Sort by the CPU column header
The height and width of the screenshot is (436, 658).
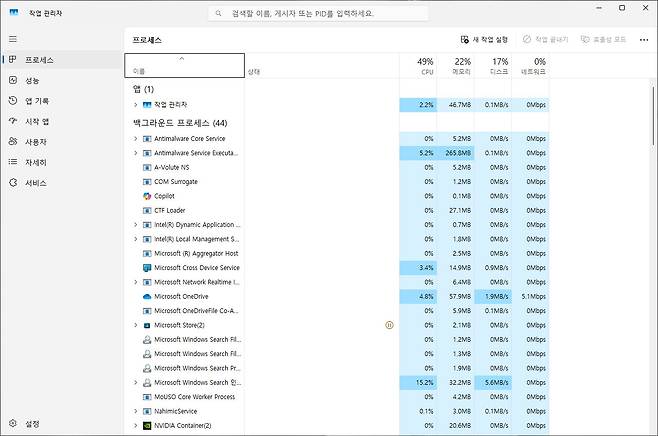point(425,66)
